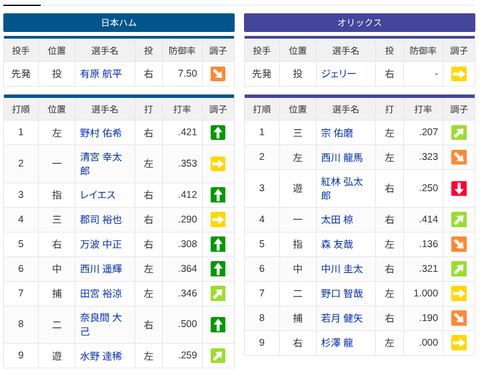Click position cell 捕 in 田宮 裕涼 row
This screenshot has width=480, height=371.
pyautogui.click(x=57, y=293)
